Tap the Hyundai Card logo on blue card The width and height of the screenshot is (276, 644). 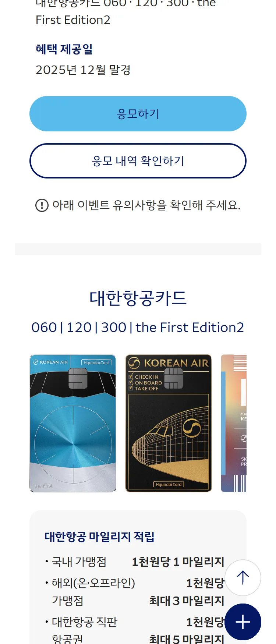click(96, 362)
